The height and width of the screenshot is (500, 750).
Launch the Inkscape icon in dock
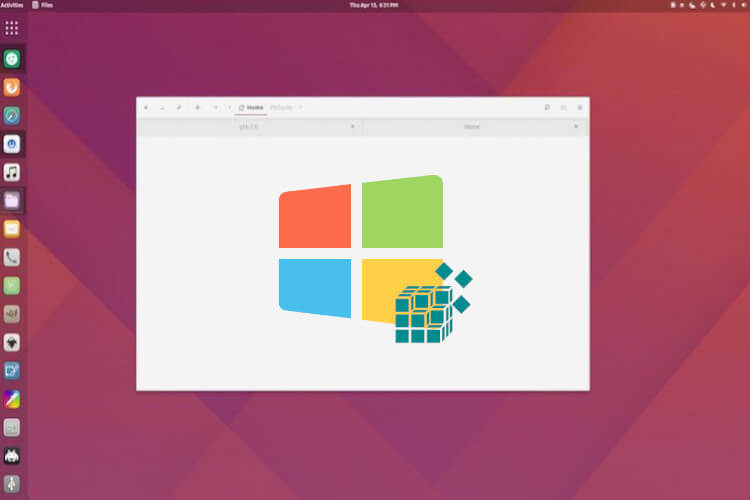coord(12,343)
